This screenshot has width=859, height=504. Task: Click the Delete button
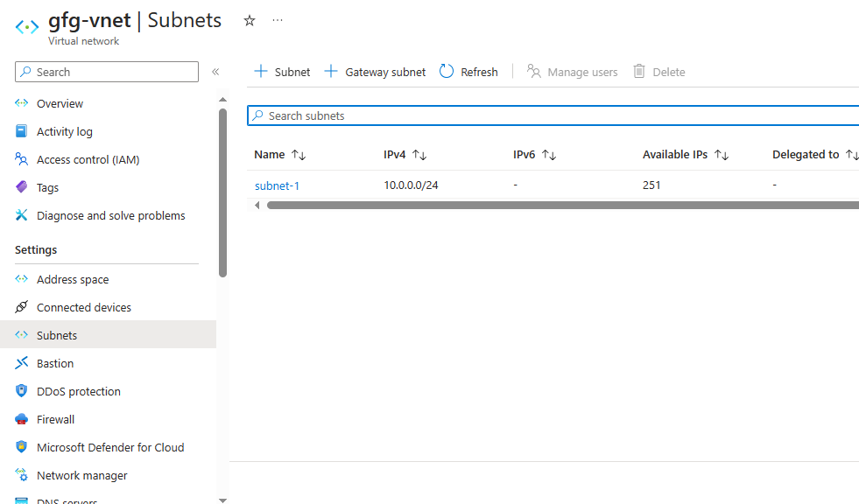click(x=659, y=72)
